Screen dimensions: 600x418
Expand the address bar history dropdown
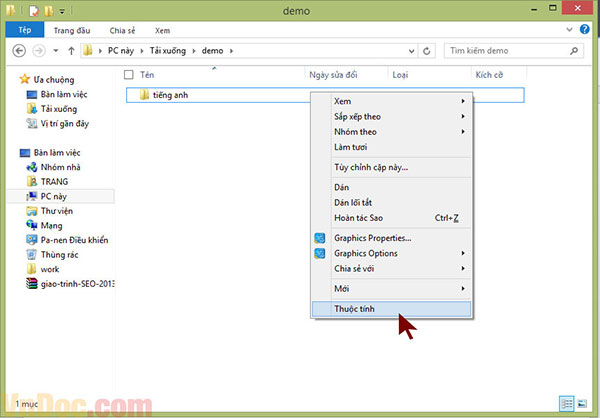tap(411, 51)
